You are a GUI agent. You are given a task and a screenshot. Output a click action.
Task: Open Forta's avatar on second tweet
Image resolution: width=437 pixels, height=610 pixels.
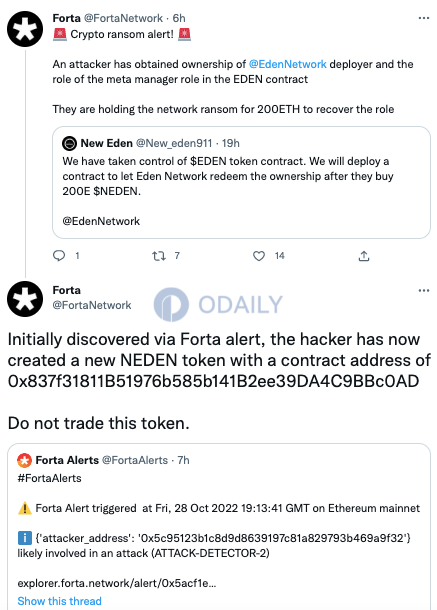point(25,299)
